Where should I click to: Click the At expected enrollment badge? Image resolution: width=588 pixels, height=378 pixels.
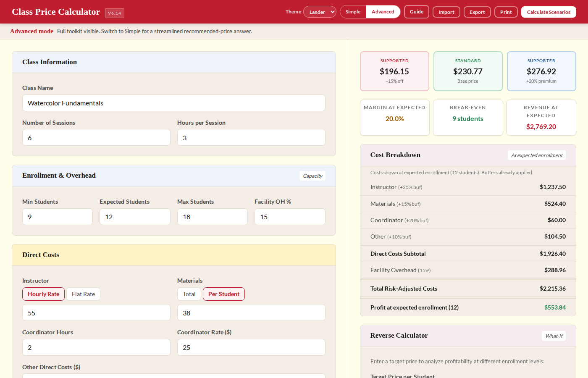537,155
